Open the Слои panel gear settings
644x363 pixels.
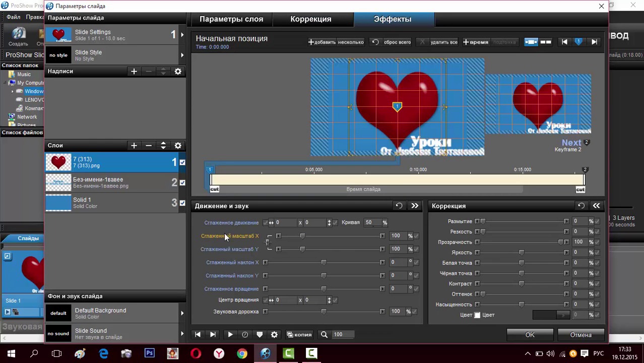tap(178, 146)
